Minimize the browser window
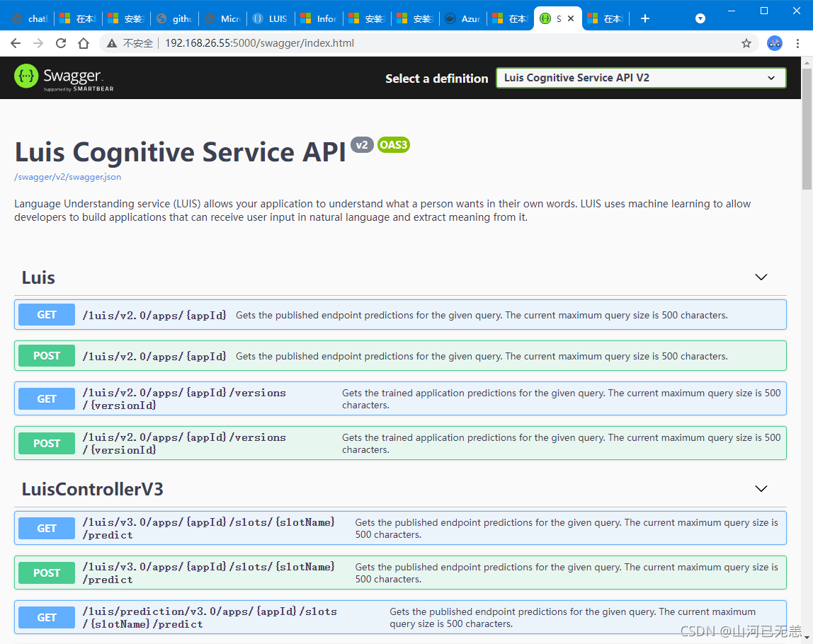 coord(732,11)
